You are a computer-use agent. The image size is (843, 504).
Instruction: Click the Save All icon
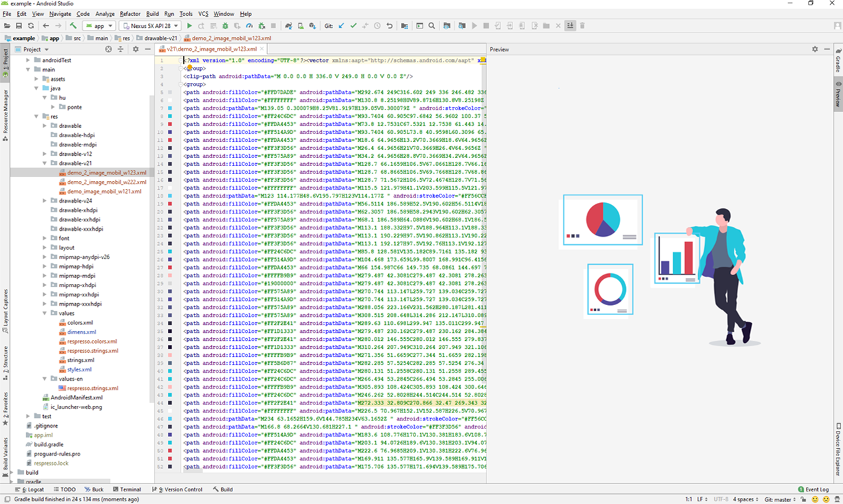click(19, 26)
